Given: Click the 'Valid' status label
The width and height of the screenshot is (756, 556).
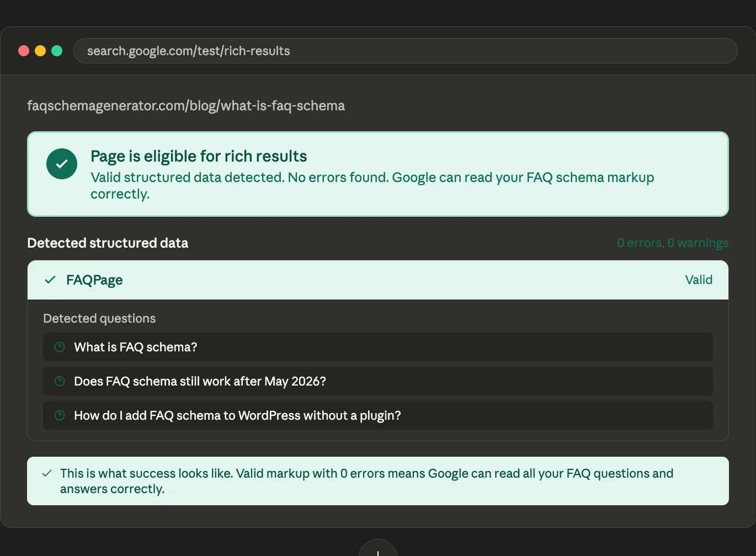Looking at the screenshot, I should (x=699, y=280).
